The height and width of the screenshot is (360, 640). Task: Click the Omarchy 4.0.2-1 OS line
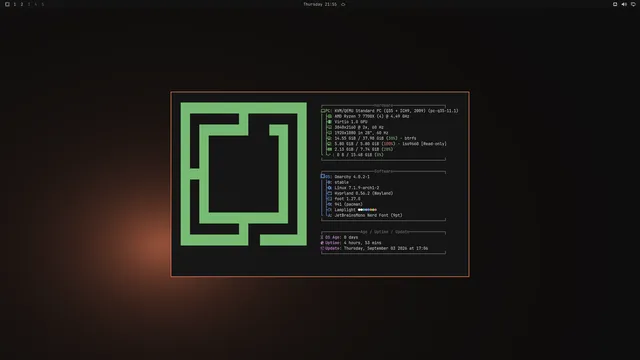point(352,177)
